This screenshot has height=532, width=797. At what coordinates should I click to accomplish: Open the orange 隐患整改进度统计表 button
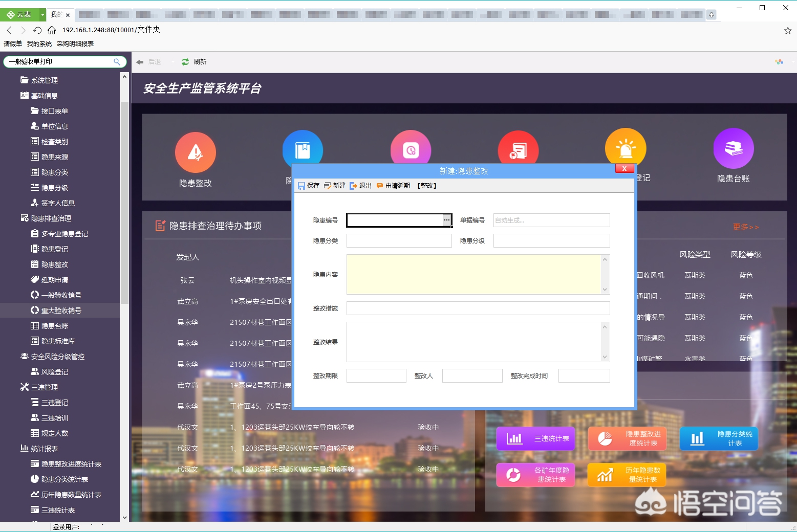627,438
